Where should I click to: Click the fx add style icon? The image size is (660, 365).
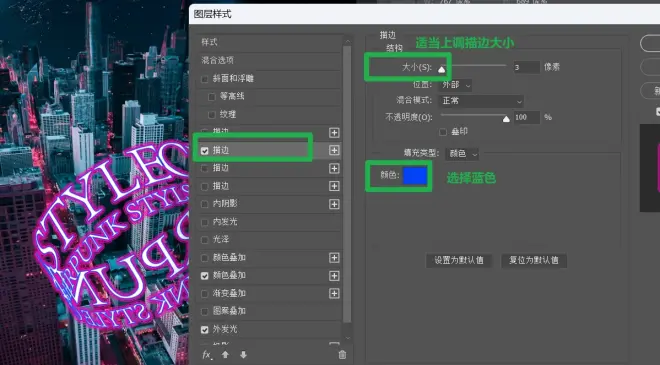click(207, 355)
